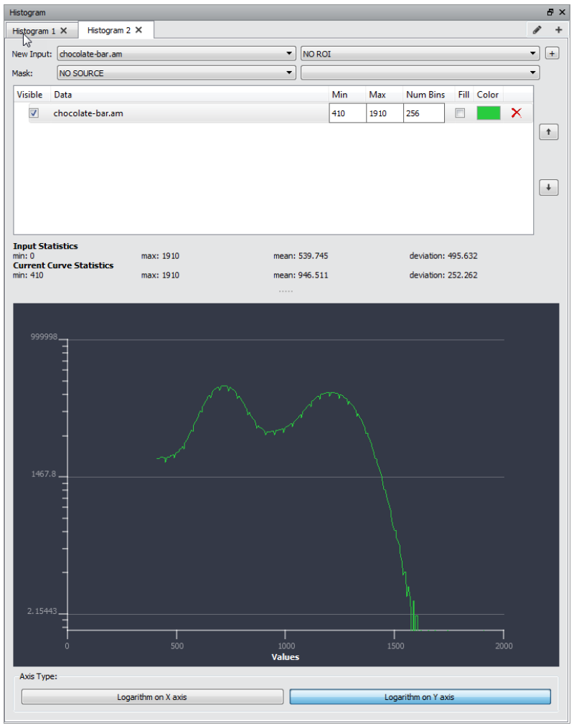Add new histogram tab with plus icon
574x728 pixels.
[x=558, y=29]
